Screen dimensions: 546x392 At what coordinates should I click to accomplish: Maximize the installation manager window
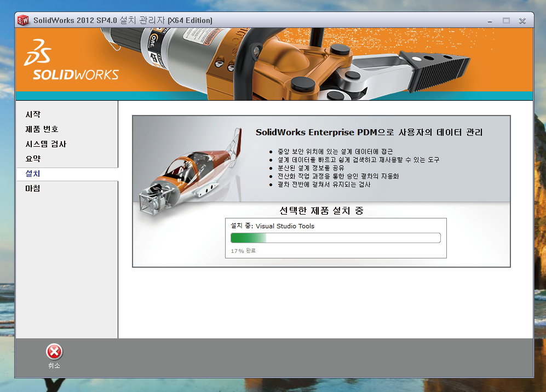(x=507, y=21)
